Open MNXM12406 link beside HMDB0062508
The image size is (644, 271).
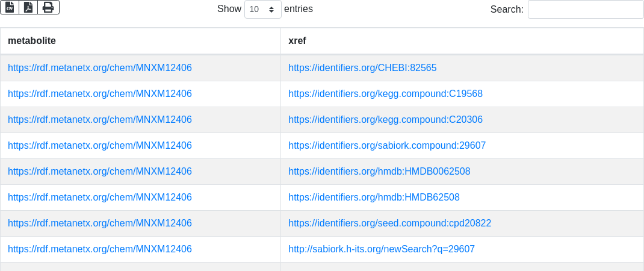coord(100,172)
